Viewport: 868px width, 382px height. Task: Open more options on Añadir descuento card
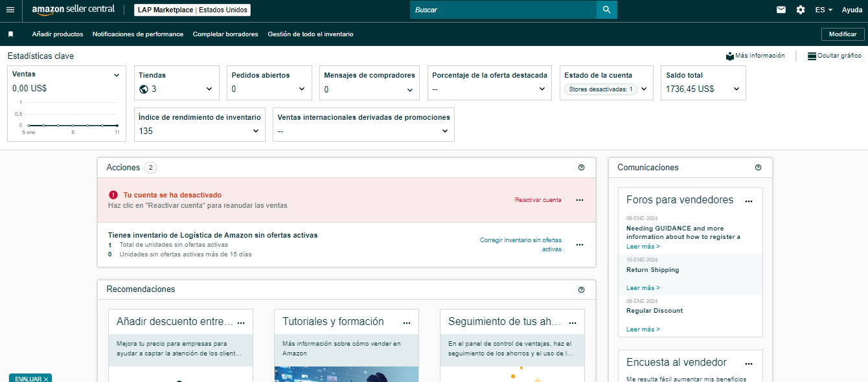coord(241,322)
